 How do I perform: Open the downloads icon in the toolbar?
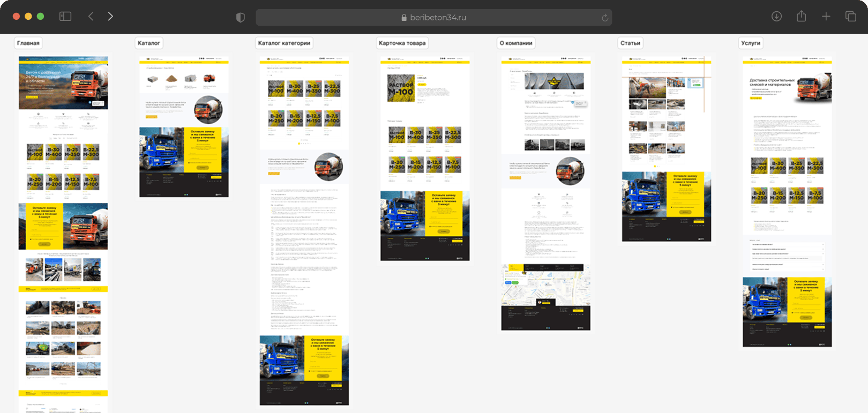click(x=776, y=17)
